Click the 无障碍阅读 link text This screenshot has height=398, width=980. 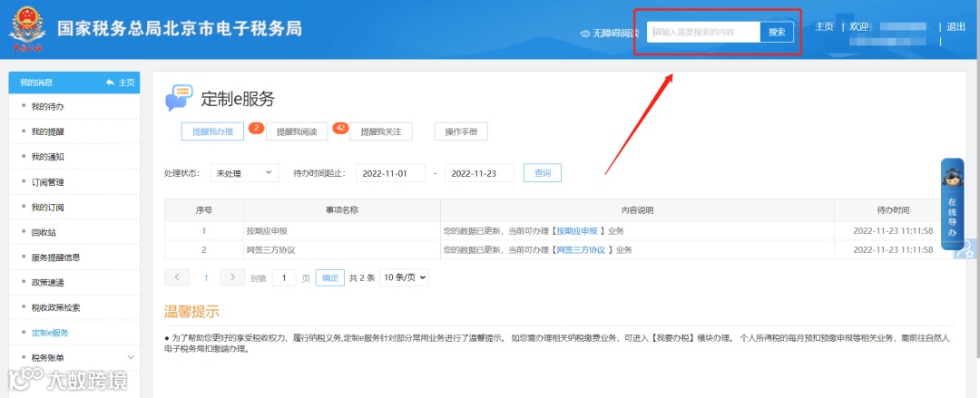point(615,34)
